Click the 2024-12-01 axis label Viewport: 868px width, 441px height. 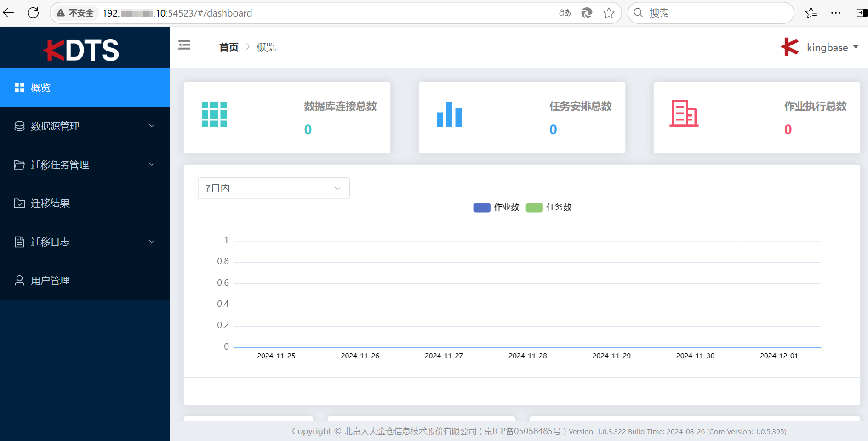coord(779,356)
